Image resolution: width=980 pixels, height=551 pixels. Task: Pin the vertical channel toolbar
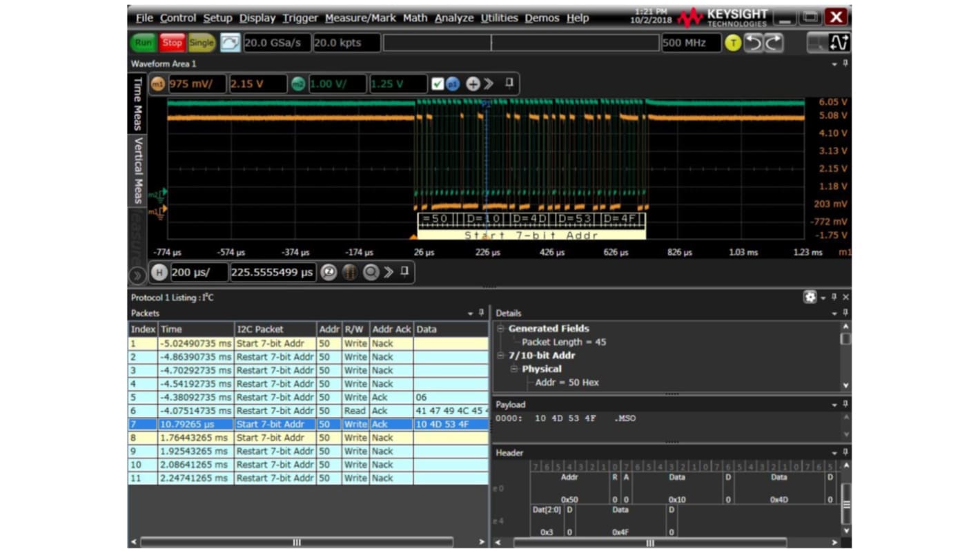(x=509, y=83)
